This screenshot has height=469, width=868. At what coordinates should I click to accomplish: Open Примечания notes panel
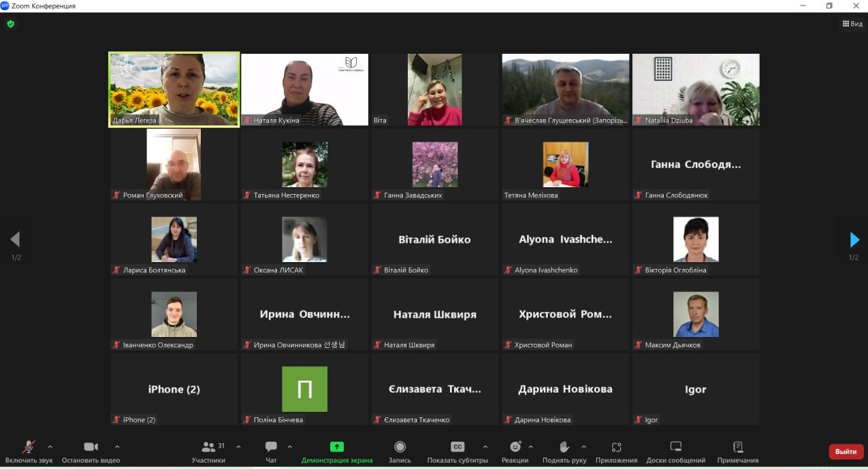tap(737, 451)
